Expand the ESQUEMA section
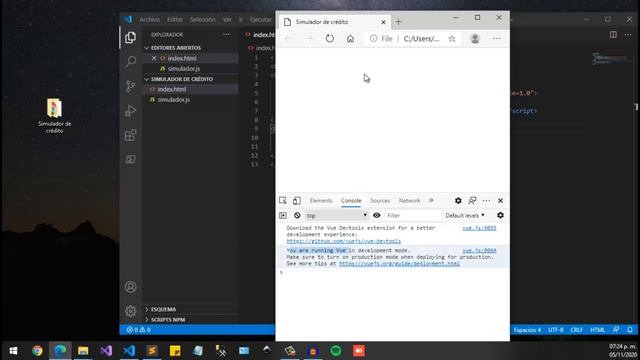 pyautogui.click(x=163, y=309)
